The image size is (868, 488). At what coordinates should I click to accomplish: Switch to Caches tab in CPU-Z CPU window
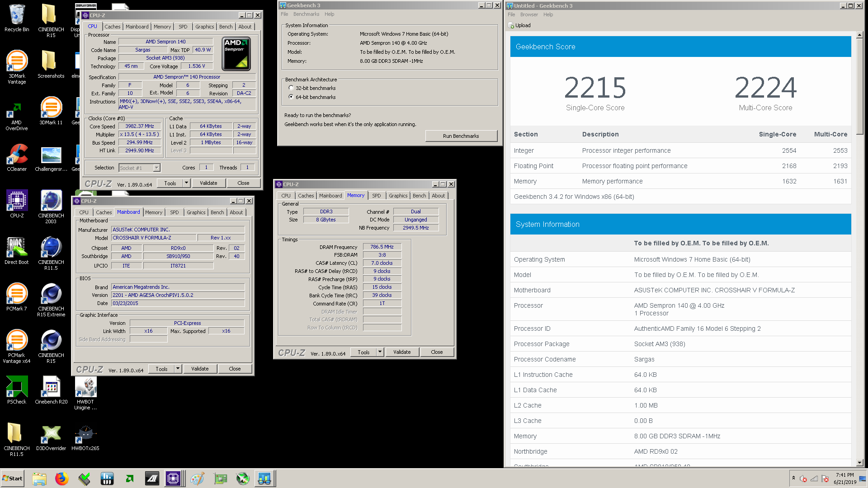tap(113, 27)
